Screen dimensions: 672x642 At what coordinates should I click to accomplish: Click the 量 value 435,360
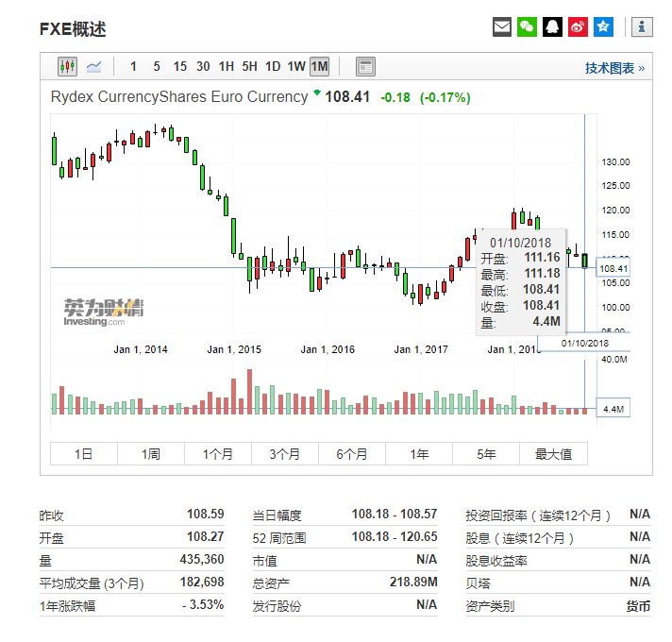coord(202,559)
